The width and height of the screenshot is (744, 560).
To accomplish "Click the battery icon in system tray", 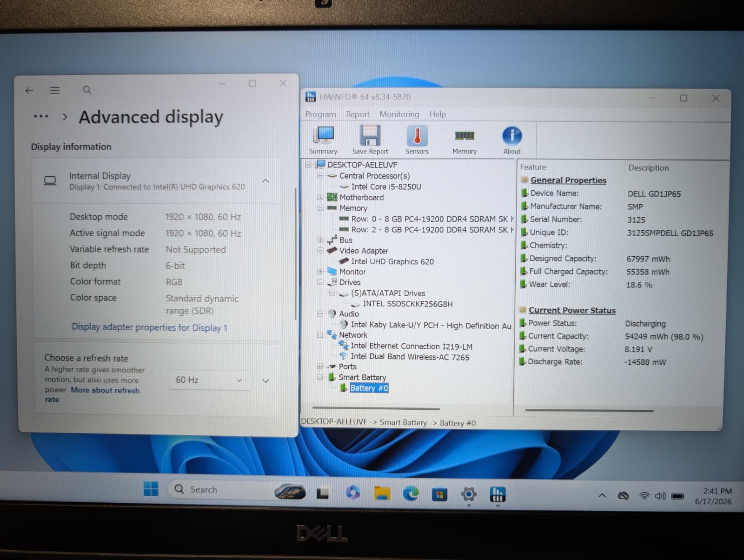I will 678,496.
